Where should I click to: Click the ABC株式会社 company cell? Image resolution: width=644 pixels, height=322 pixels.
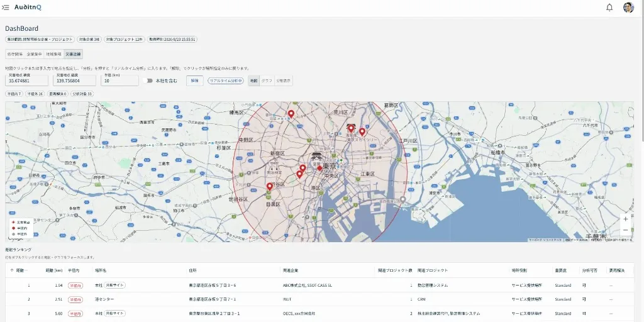(x=307, y=285)
